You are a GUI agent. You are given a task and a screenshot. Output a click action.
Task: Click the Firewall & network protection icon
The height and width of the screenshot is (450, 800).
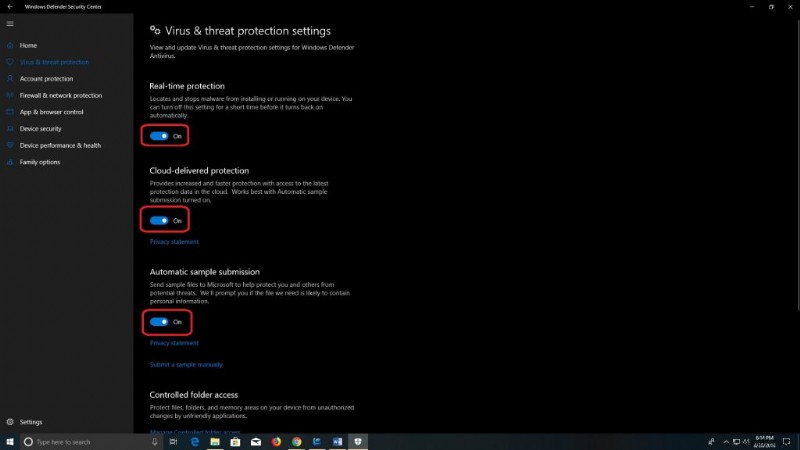[10, 95]
